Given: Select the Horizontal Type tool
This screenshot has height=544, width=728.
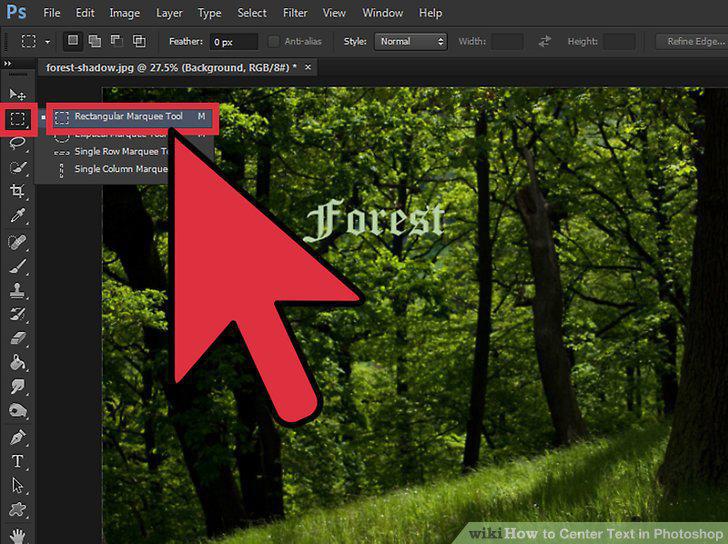Looking at the screenshot, I should [18, 461].
